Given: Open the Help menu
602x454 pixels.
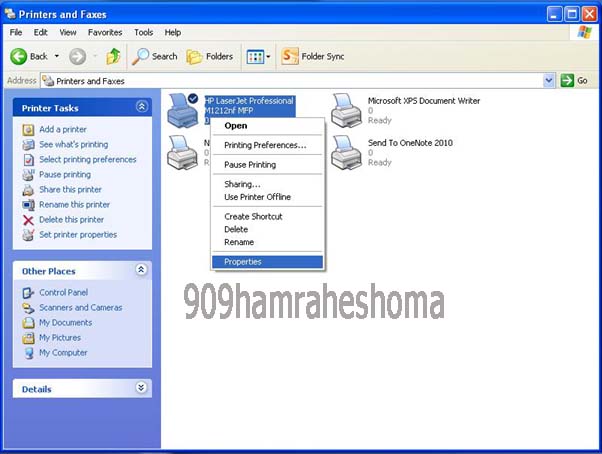Looking at the screenshot, I should click(x=173, y=33).
